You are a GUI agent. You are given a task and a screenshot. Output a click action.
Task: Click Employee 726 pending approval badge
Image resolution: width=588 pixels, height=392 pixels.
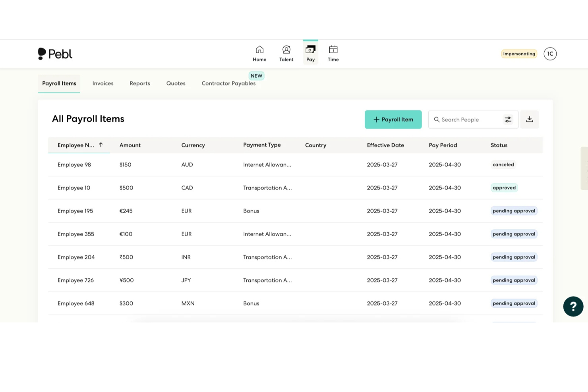514,280
